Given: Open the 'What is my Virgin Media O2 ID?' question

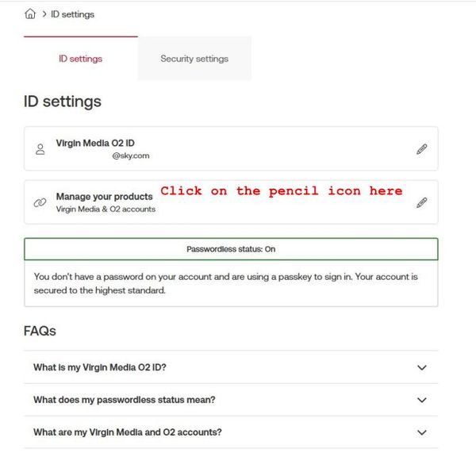Looking at the screenshot, I should [x=99, y=367].
